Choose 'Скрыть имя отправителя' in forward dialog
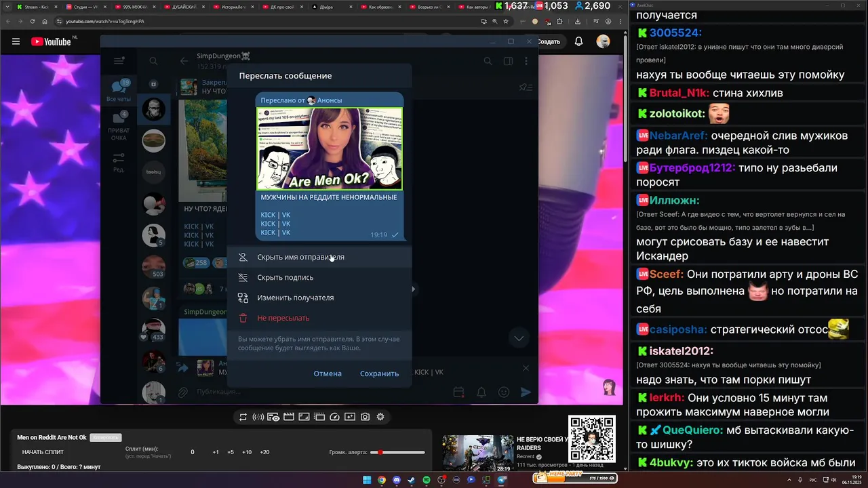This screenshot has width=868, height=488. [x=319, y=257]
